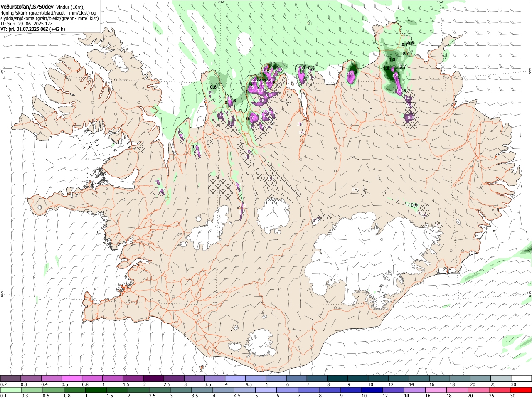Click the darkest purple swatch at 2 snow legend
This screenshot has width=532, height=399.
pyautogui.click(x=153, y=378)
